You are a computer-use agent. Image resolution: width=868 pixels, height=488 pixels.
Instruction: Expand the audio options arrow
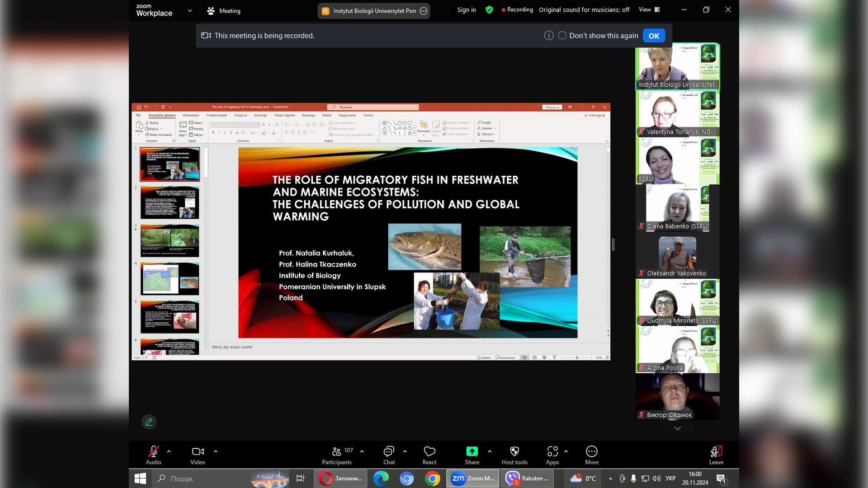tap(169, 451)
